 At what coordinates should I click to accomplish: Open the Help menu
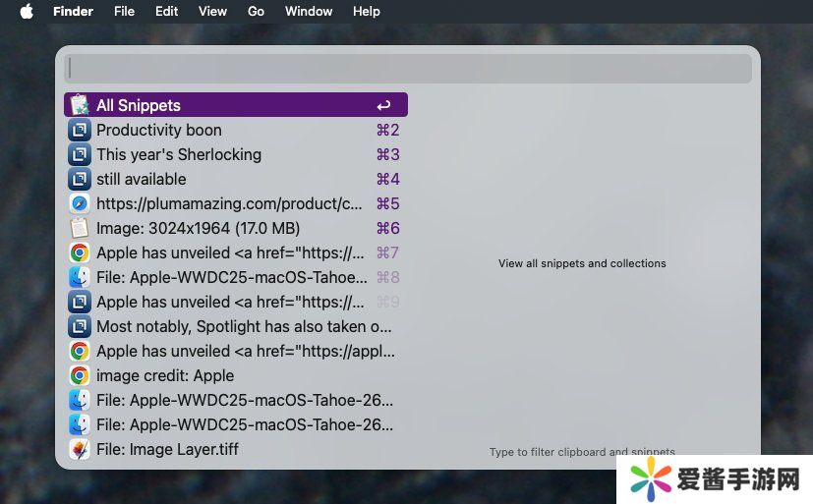(366, 12)
